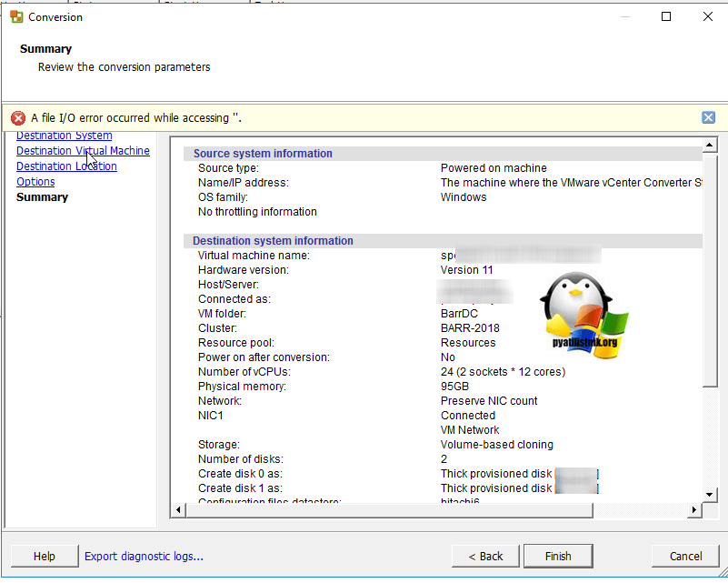Click the 'VM Network' value
The image size is (728, 583).
click(x=470, y=430)
